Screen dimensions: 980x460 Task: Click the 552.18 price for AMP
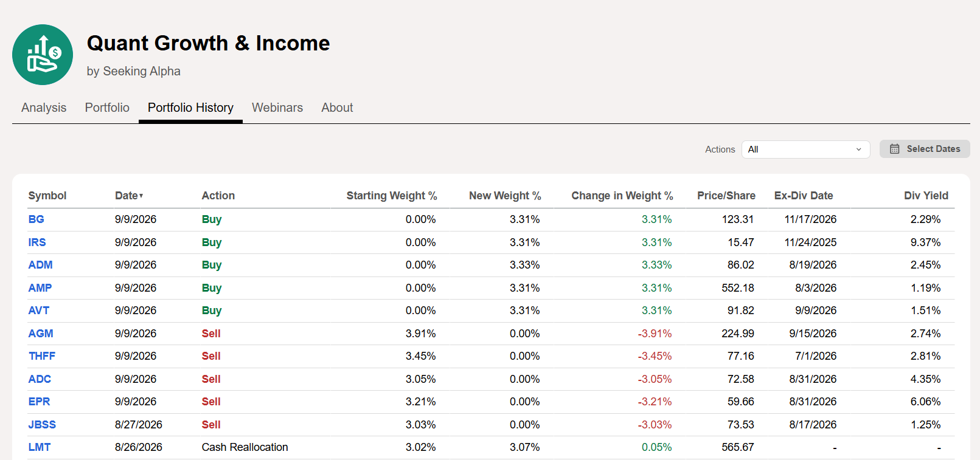tap(737, 288)
